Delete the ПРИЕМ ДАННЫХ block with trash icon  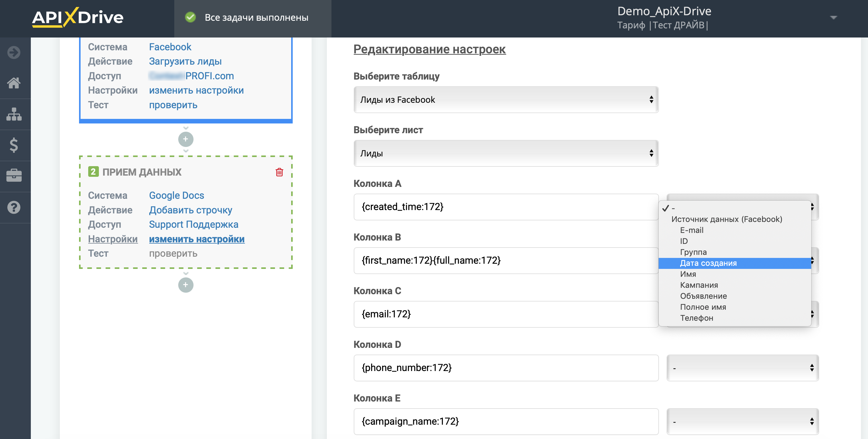click(279, 172)
